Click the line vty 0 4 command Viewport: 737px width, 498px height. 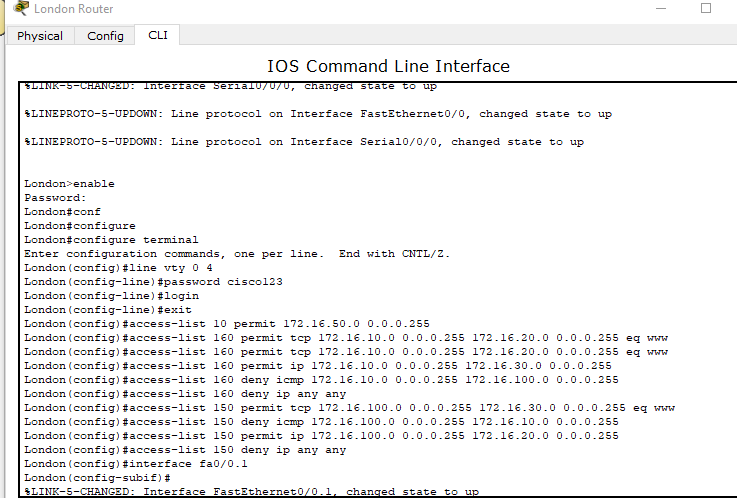click(118, 268)
